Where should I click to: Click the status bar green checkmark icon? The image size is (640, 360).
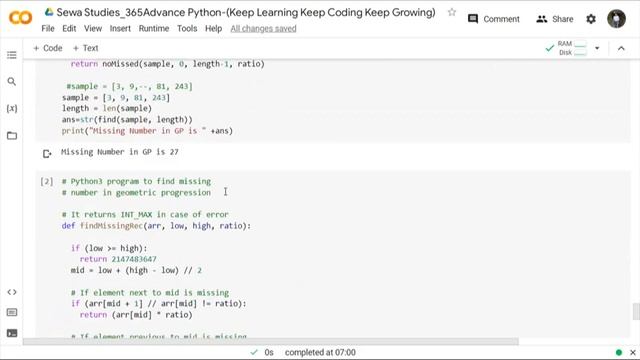point(254,352)
